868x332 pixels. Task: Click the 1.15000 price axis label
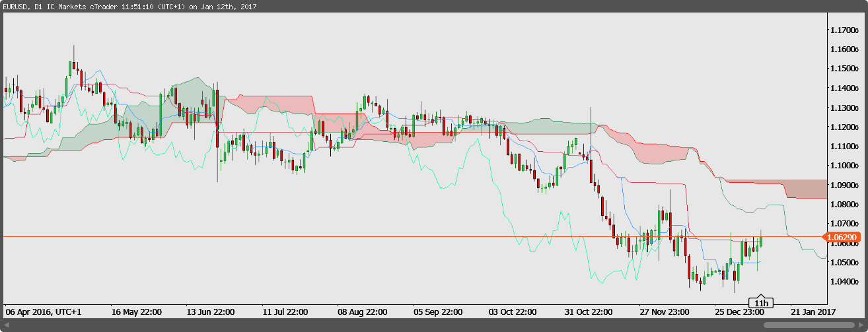point(846,69)
